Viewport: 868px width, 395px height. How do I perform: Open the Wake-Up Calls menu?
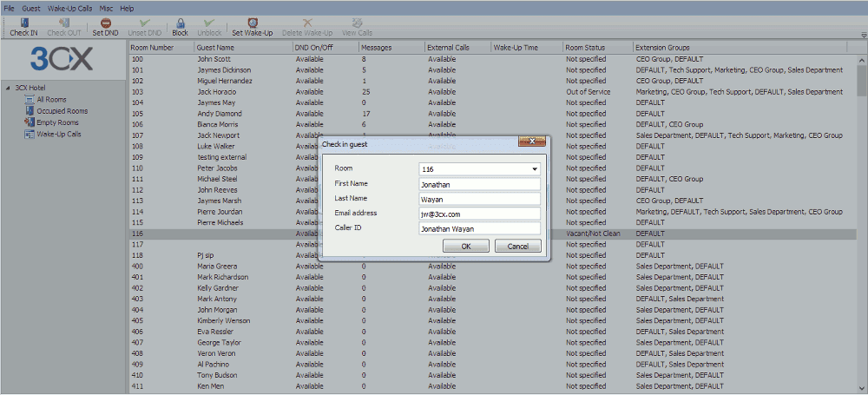click(70, 8)
